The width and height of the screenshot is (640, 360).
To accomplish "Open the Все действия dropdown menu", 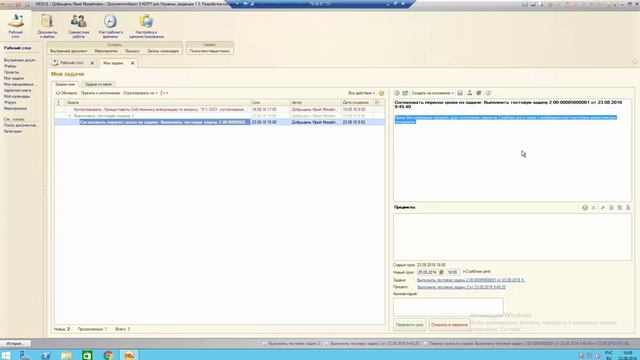I will [x=361, y=93].
